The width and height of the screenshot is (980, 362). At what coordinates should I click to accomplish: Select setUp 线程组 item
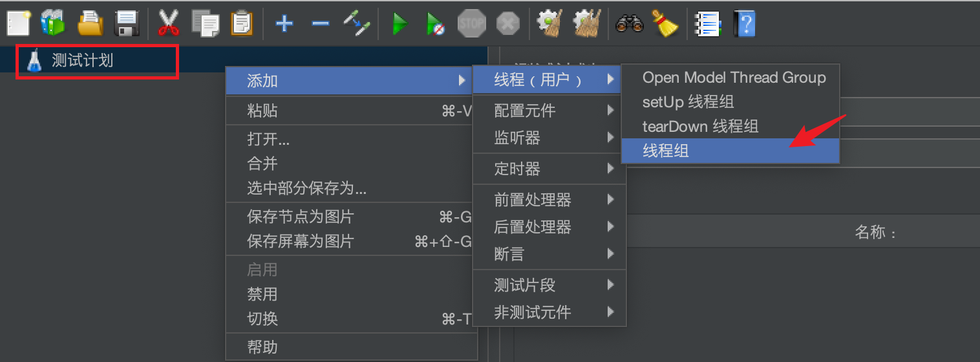point(730,102)
